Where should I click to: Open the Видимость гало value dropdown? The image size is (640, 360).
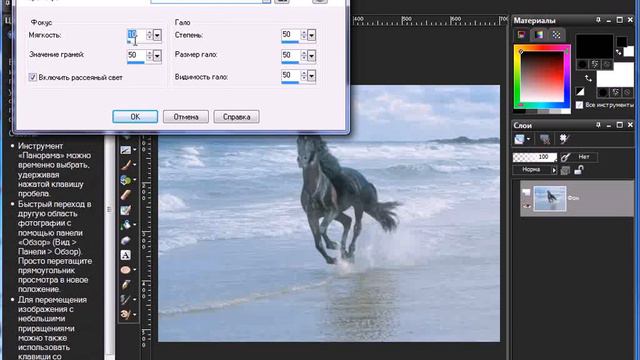[311, 76]
